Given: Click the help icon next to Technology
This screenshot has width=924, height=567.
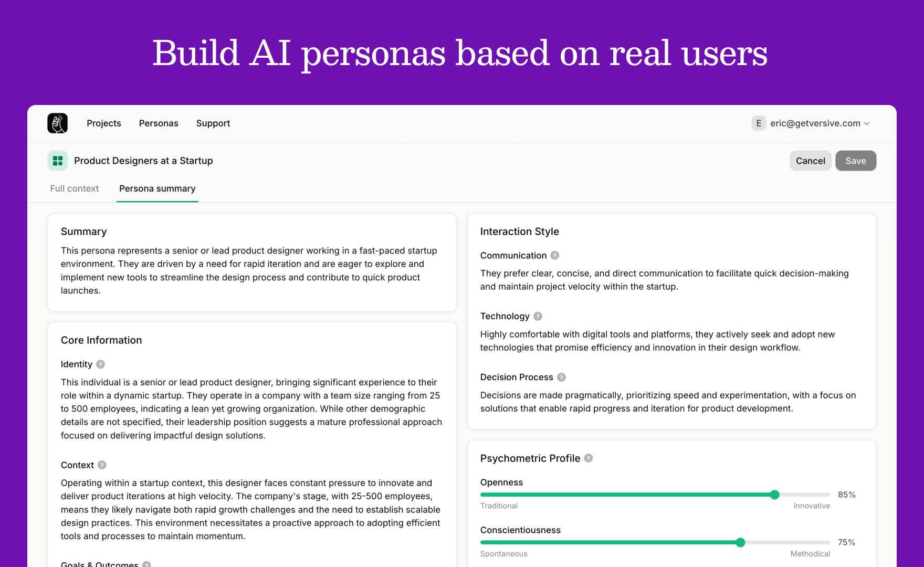Looking at the screenshot, I should (538, 317).
